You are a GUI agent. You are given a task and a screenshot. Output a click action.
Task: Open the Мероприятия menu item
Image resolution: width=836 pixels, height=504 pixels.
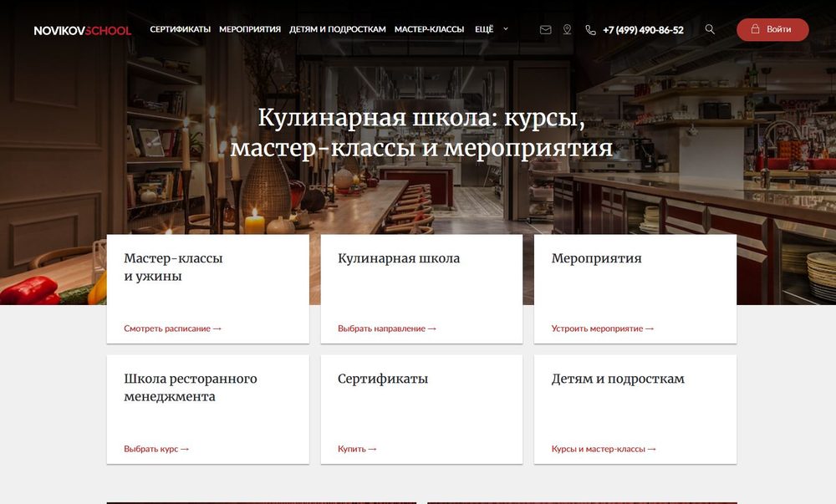(x=249, y=29)
